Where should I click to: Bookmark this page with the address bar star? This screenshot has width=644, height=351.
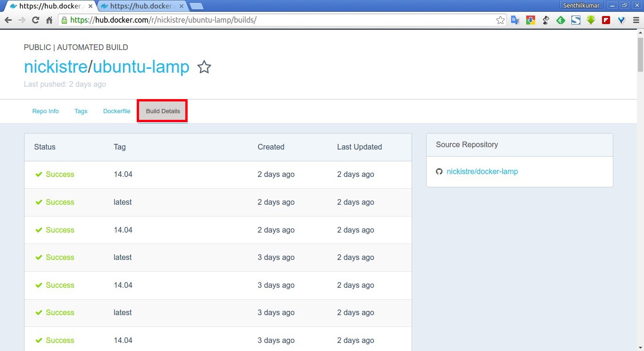(x=500, y=20)
